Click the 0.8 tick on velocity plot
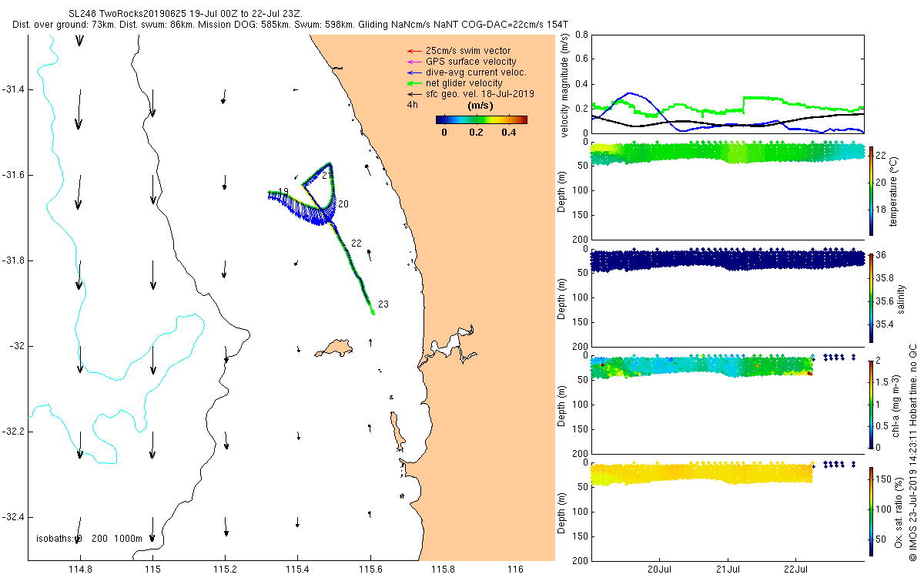The image size is (924, 578). pyautogui.click(x=583, y=35)
